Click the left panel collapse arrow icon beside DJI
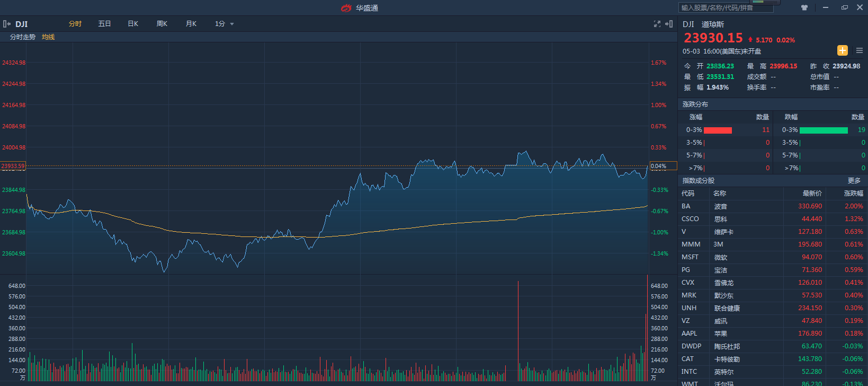This screenshot has height=386, width=868. [7, 24]
